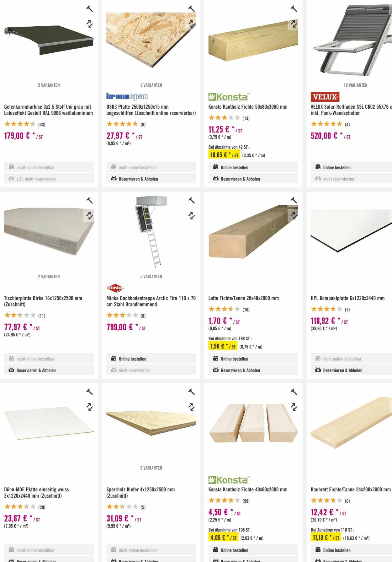This screenshot has width=392, height=562.
Task: Open 6 Varianten of the Sperrholz Kiefer
Action: tap(151, 467)
